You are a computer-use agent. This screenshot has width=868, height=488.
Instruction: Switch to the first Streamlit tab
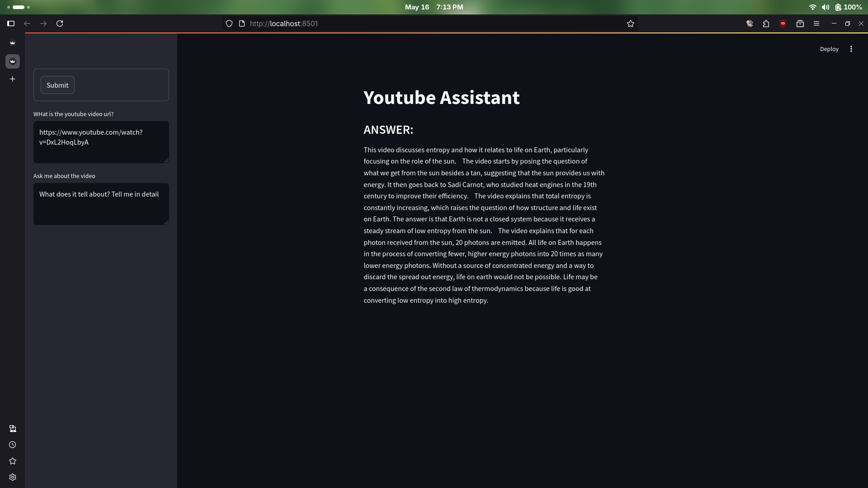click(13, 43)
